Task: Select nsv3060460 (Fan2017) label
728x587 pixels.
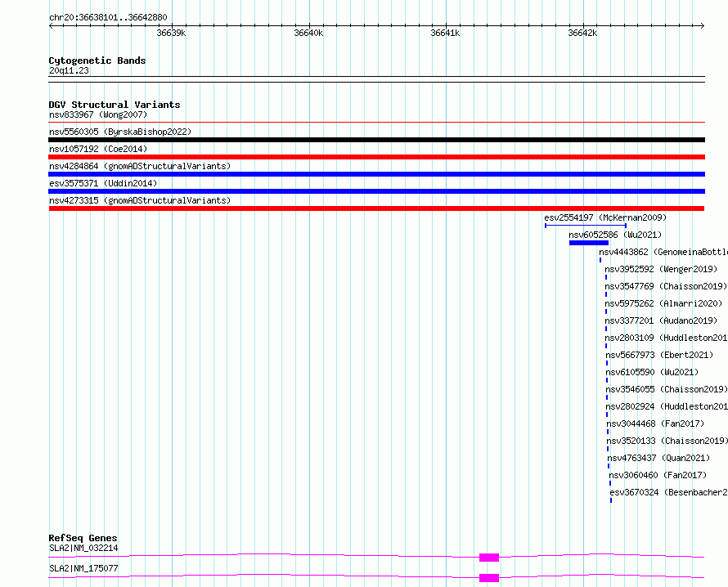Action: coord(658,475)
